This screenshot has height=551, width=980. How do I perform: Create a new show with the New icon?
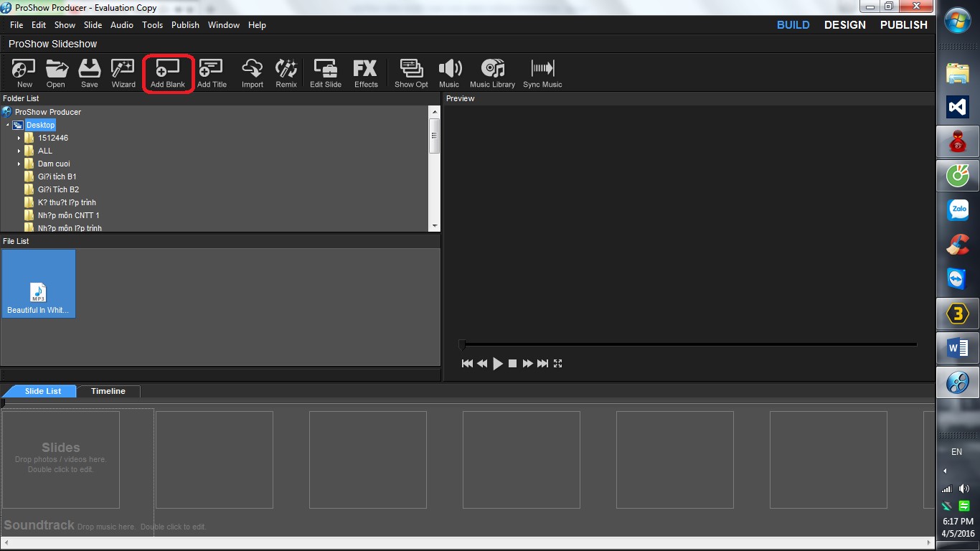click(x=24, y=74)
